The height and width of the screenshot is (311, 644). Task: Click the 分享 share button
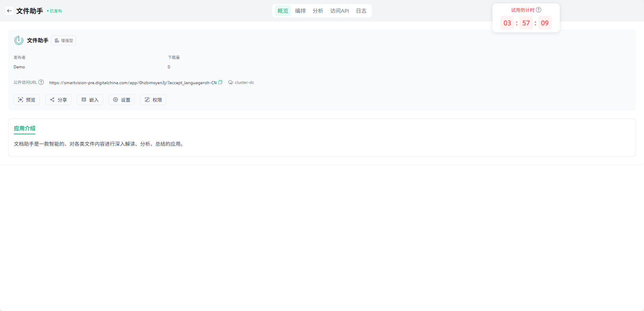pos(58,100)
